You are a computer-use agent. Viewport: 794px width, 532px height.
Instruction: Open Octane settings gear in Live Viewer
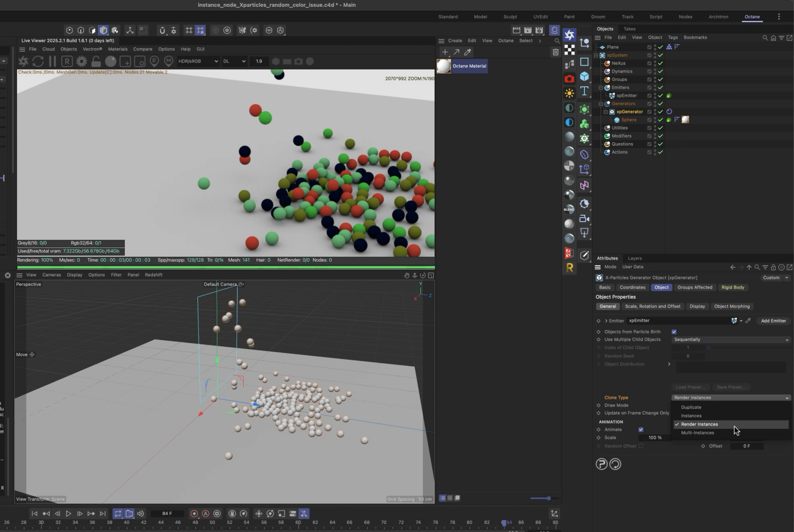[81, 61]
